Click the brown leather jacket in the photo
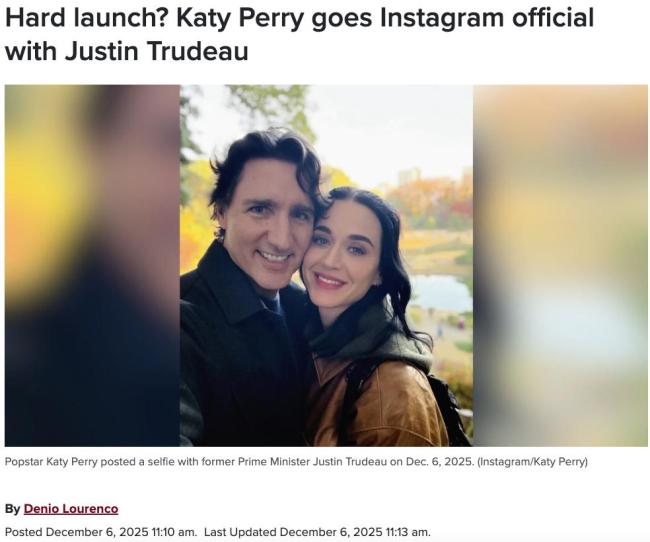 click(x=380, y=405)
